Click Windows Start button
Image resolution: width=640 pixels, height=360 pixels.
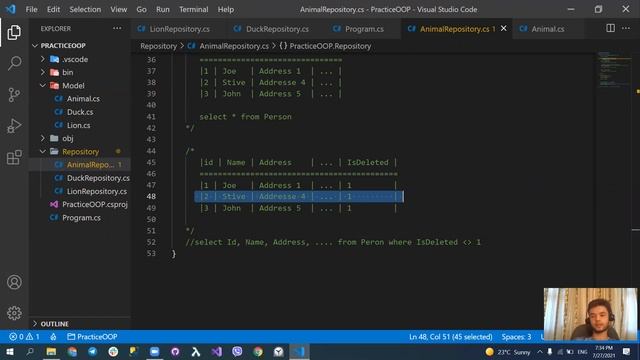tap(9, 351)
